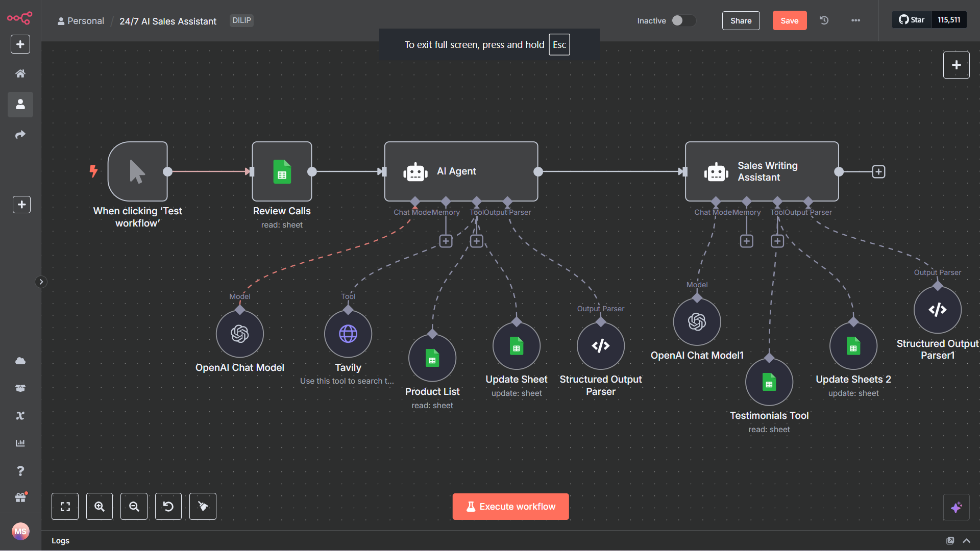Click the Execute workflow button
Viewport: 980px width, 551px height.
510,506
